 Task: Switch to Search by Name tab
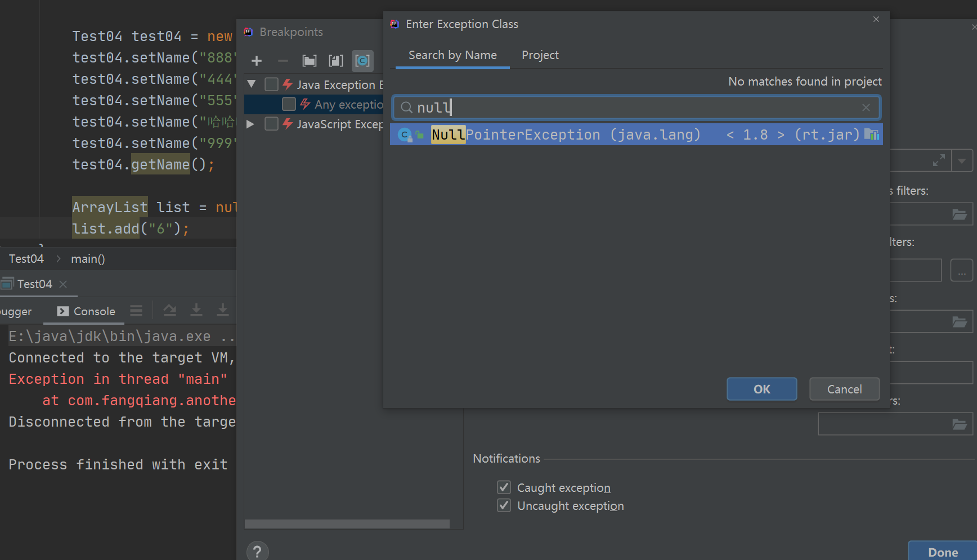452,55
